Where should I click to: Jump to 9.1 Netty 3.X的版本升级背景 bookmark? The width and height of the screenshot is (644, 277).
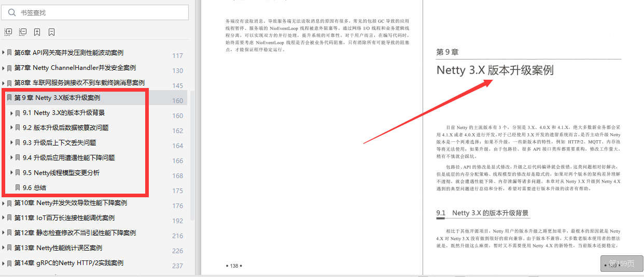[64, 113]
